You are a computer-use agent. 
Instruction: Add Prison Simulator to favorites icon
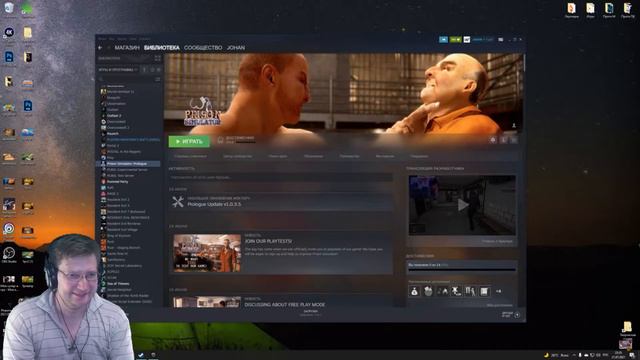(x=514, y=140)
